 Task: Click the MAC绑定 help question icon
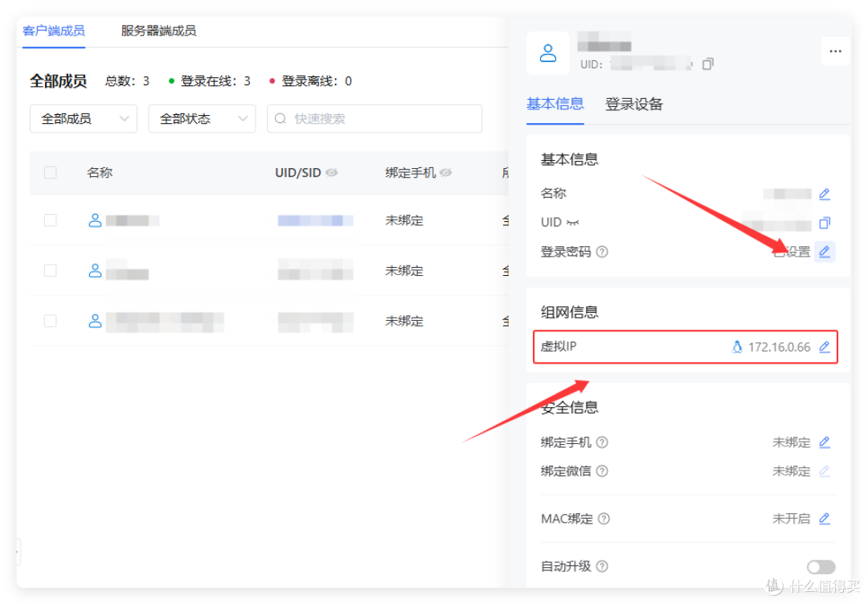point(604,519)
